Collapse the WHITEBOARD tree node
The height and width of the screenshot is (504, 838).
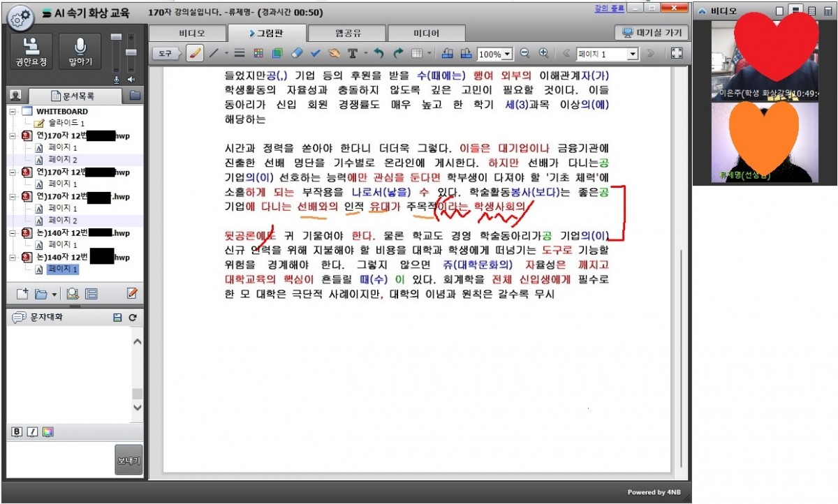(x=12, y=112)
